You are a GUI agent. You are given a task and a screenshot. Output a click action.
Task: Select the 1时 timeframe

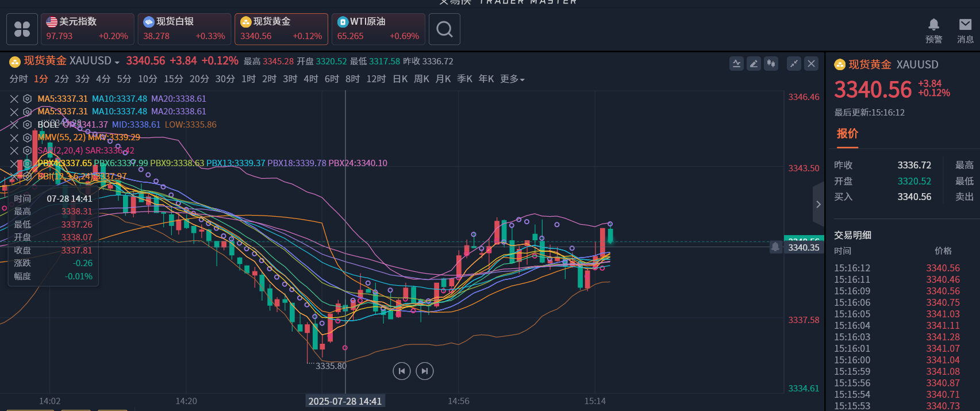(249, 79)
